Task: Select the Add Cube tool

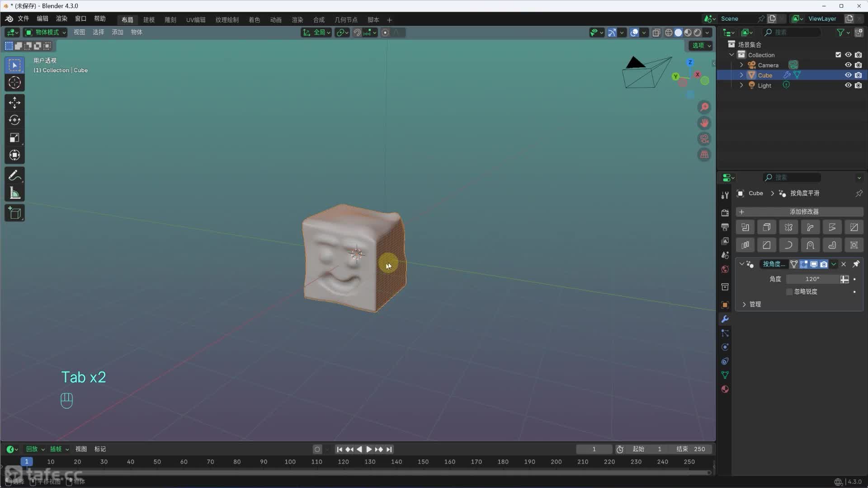Action: point(14,213)
